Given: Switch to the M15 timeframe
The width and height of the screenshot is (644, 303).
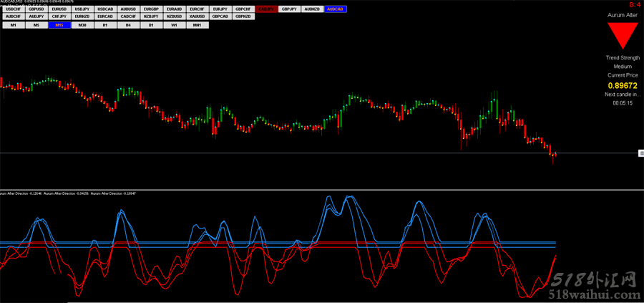Looking at the screenshot, I should pyautogui.click(x=59, y=25).
